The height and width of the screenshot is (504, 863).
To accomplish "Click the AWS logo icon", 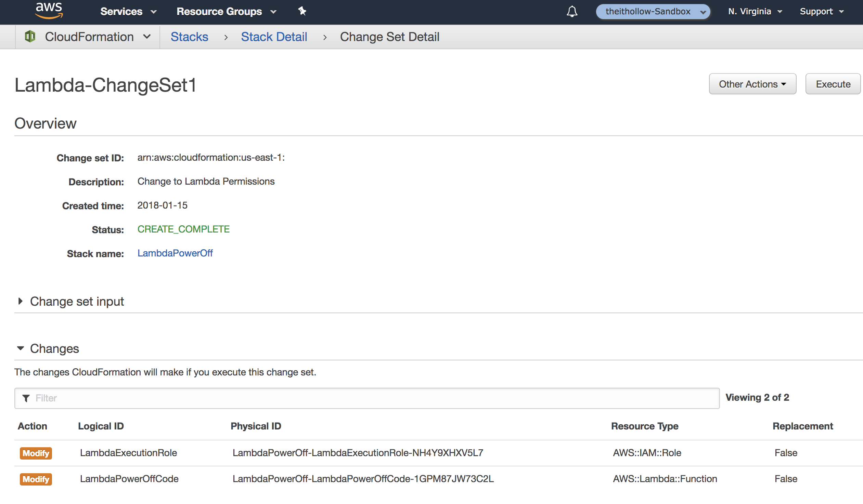I will tap(49, 10).
